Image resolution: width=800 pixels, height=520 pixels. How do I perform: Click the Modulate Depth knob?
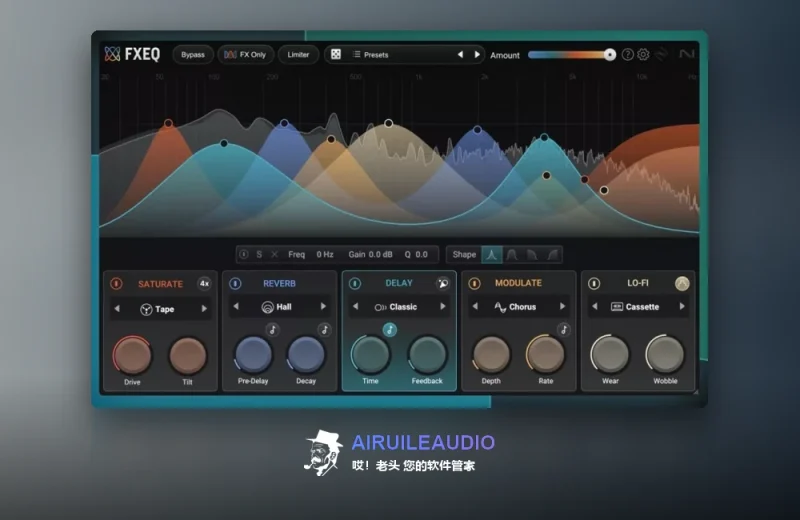pyautogui.click(x=491, y=354)
